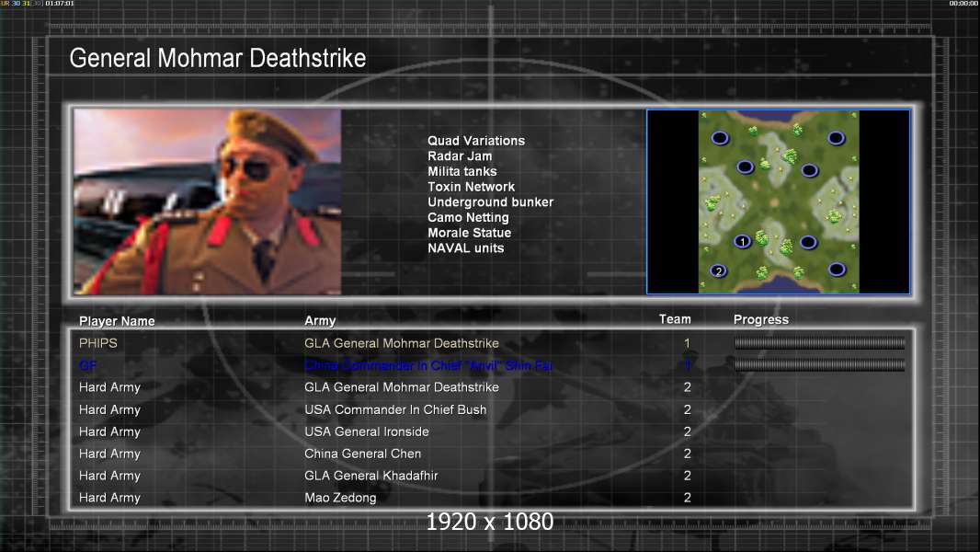Viewport: 980px width, 552px height.
Task: Click team number 2 in USA General Ironside row
Action: tap(687, 431)
